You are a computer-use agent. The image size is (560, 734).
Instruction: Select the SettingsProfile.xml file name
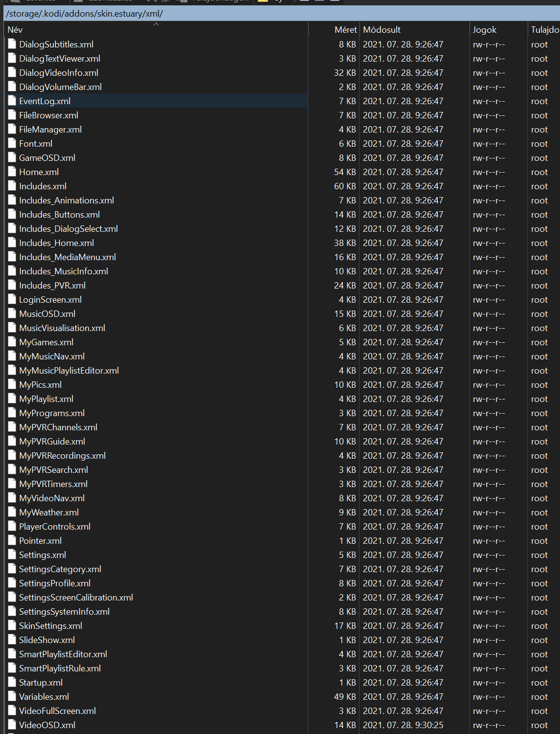55,583
